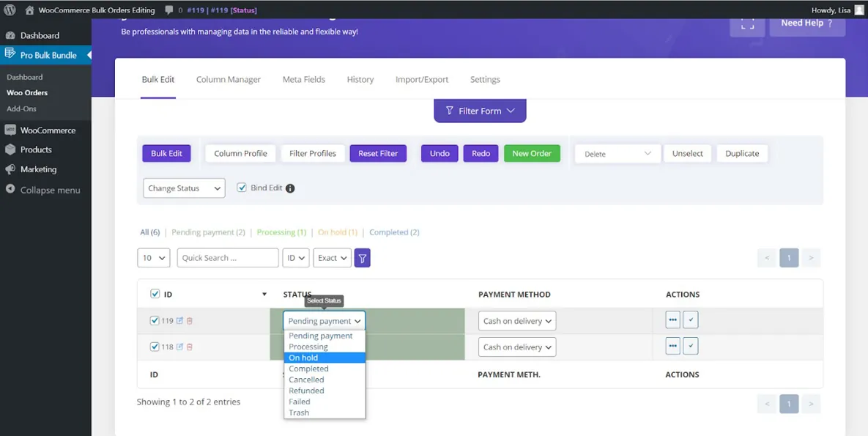The width and height of the screenshot is (868, 436).
Task: Open the Import/Export tab
Action: (x=422, y=79)
